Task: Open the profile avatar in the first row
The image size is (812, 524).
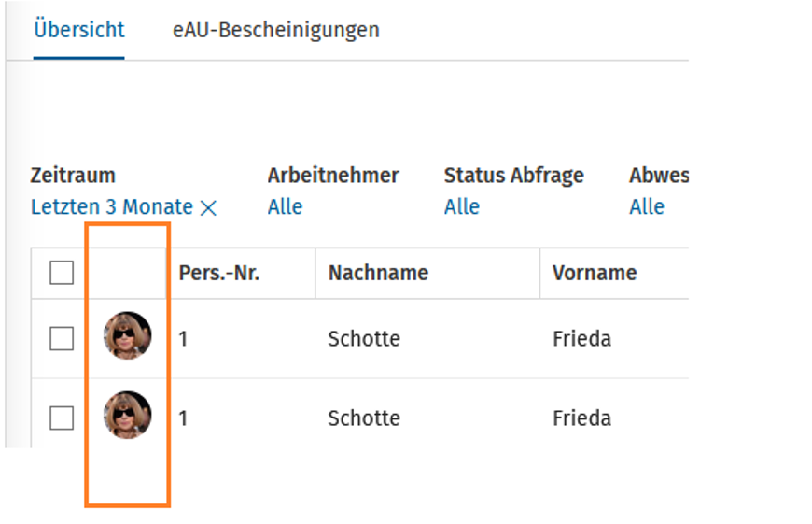Action: click(127, 335)
